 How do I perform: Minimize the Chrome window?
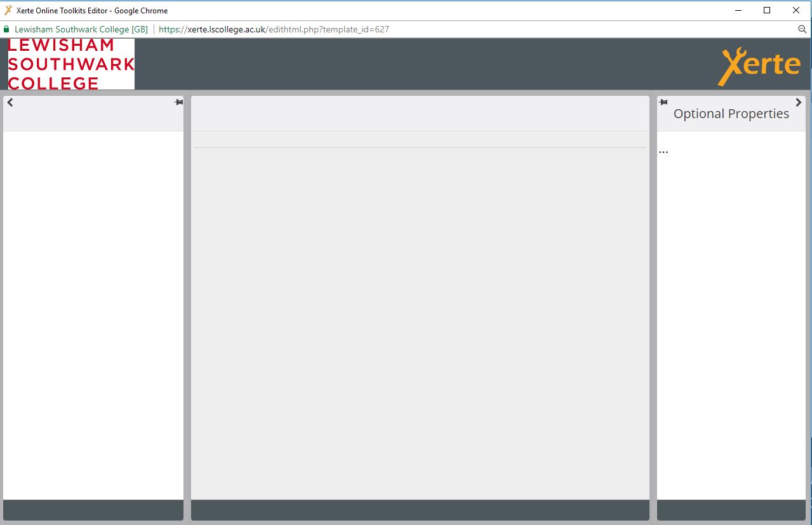pyautogui.click(x=739, y=10)
